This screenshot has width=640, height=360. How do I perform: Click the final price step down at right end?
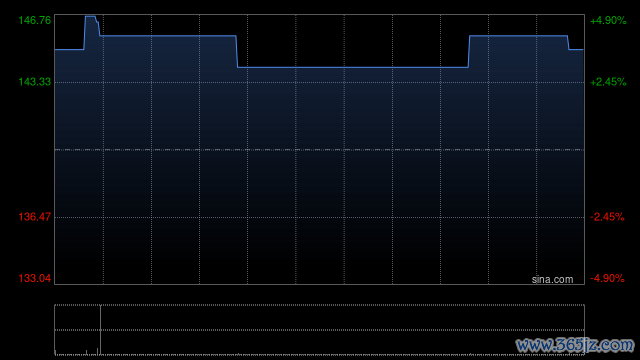(x=569, y=43)
